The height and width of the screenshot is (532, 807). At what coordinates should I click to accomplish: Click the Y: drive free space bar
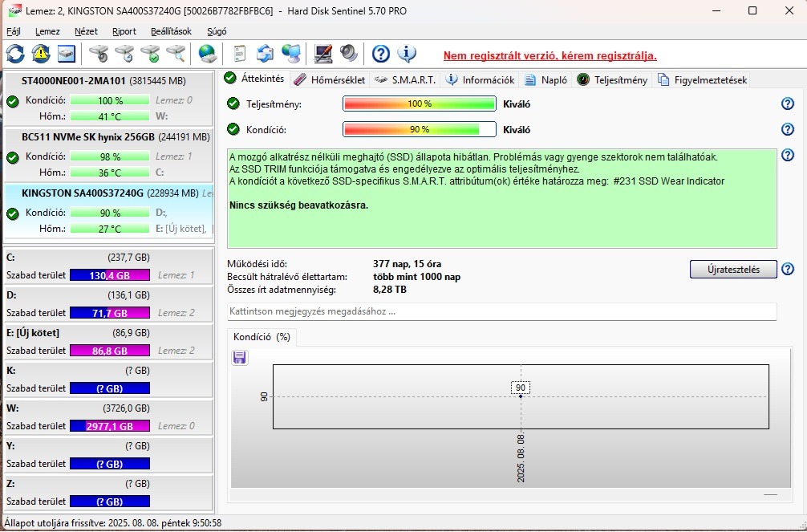point(110,464)
